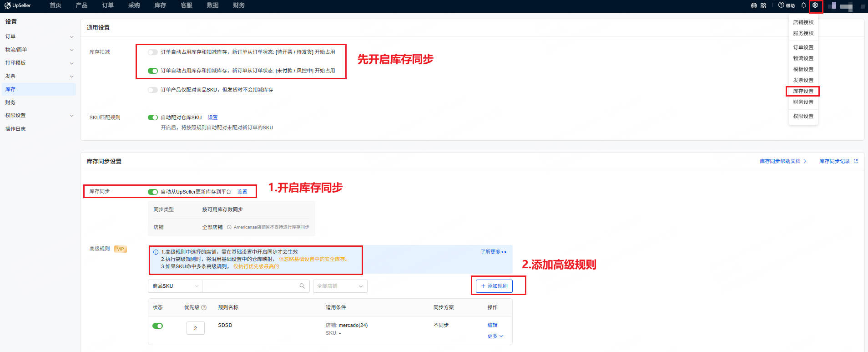Click the 优先级 help tooltip icon
The height and width of the screenshot is (352, 868).
204,307
